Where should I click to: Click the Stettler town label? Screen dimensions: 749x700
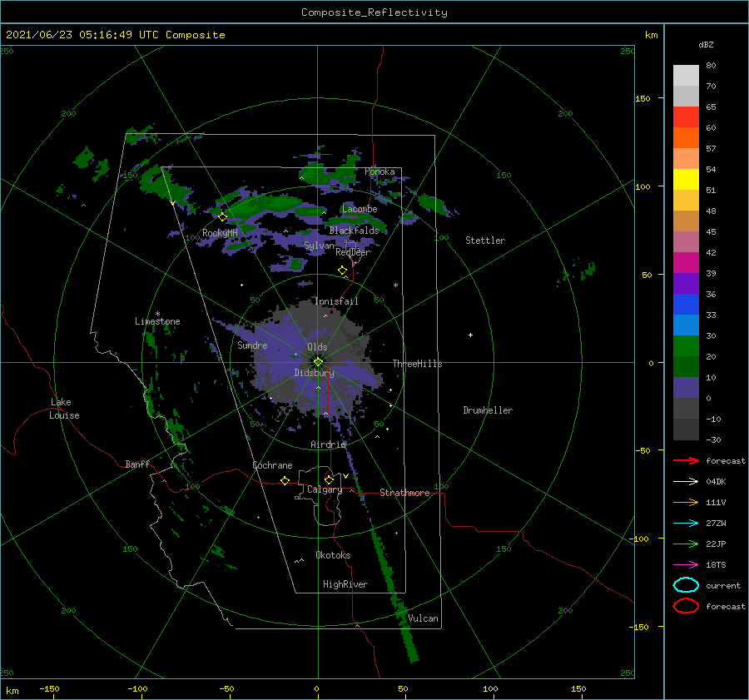tap(485, 241)
